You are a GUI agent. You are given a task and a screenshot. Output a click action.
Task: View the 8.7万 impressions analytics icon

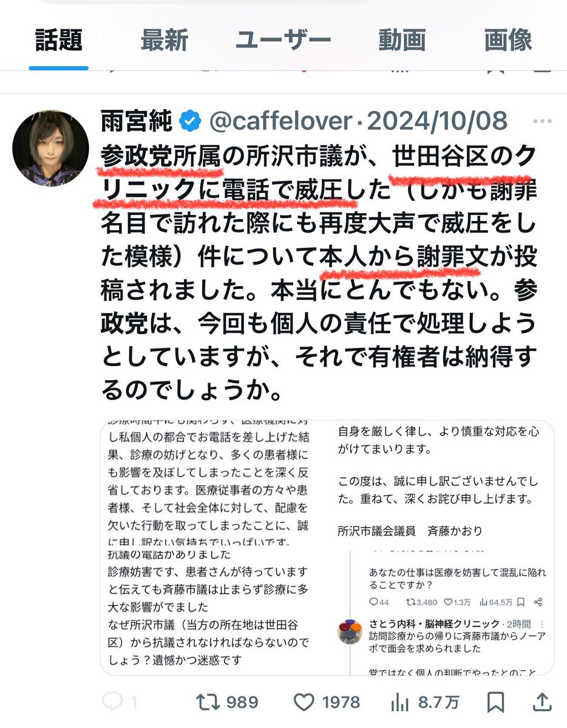point(399,702)
